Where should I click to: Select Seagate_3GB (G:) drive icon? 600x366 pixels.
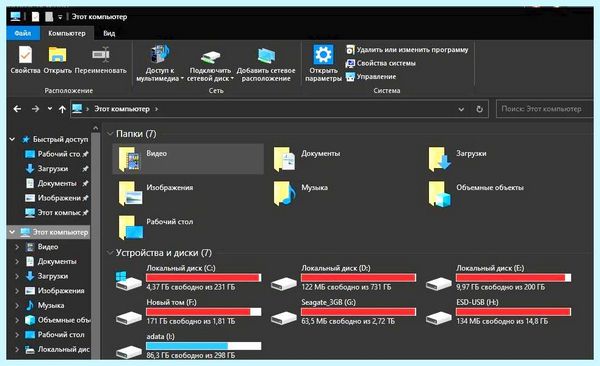click(284, 317)
